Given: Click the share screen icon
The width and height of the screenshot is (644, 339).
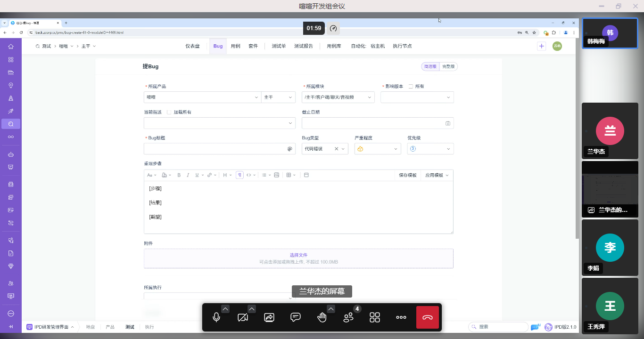Looking at the screenshot, I should tap(269, 317).
